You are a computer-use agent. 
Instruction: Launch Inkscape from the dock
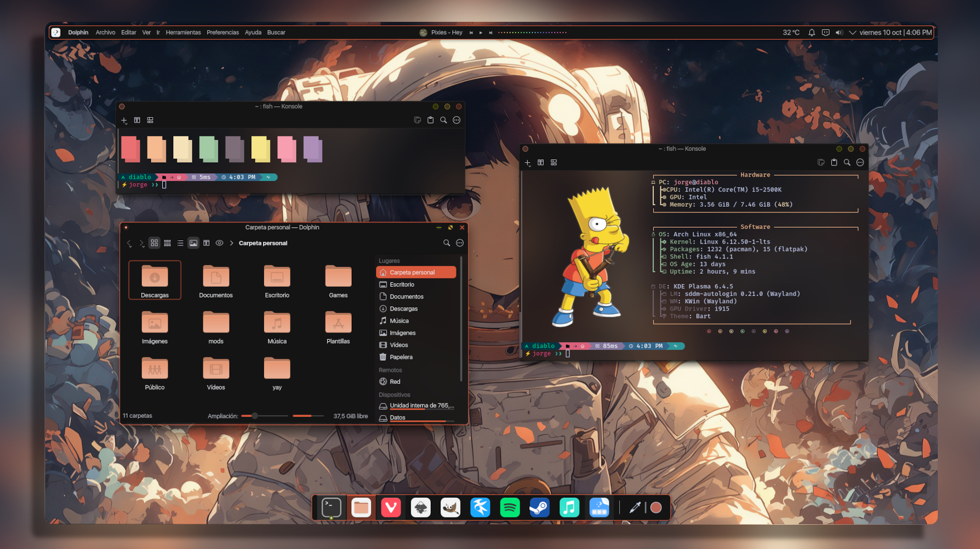421,508
